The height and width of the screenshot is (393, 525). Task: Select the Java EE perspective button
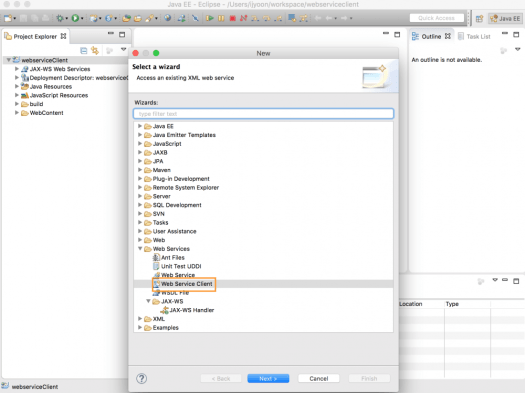tap(505, 19)
